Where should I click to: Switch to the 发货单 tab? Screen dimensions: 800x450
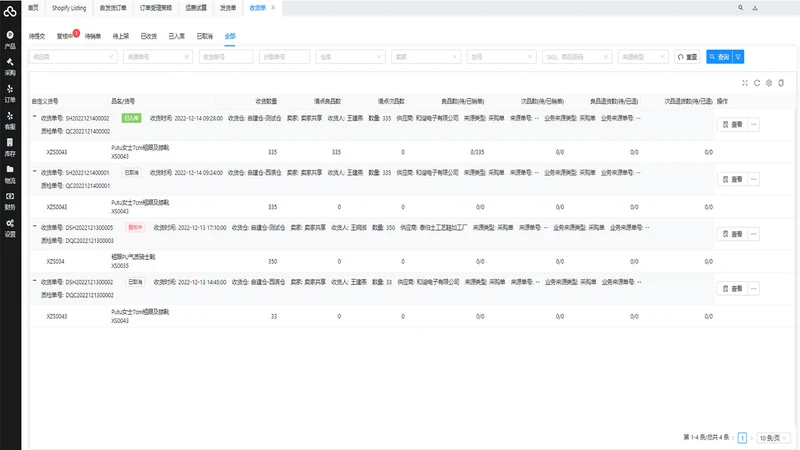[x=228, y=8]
